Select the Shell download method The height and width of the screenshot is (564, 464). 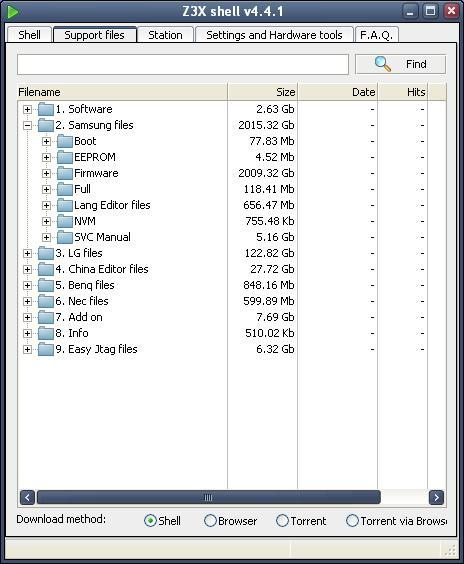pyautogui.click(x=150, y=520)
